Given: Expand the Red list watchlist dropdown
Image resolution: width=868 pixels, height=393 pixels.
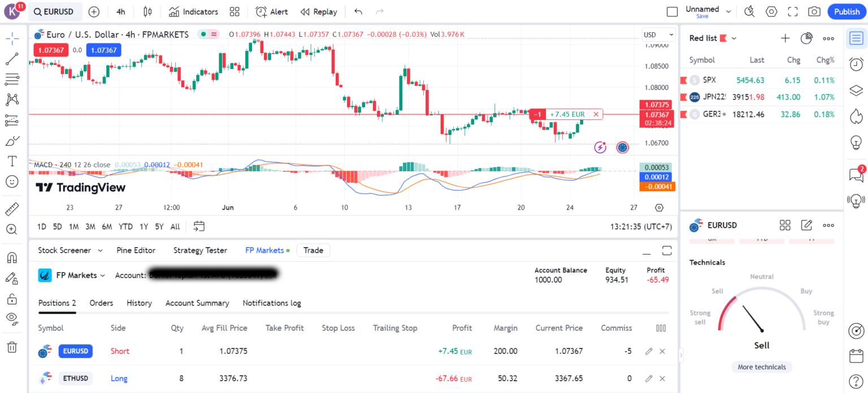Looking at the screenshot, I should pos(734,38).
